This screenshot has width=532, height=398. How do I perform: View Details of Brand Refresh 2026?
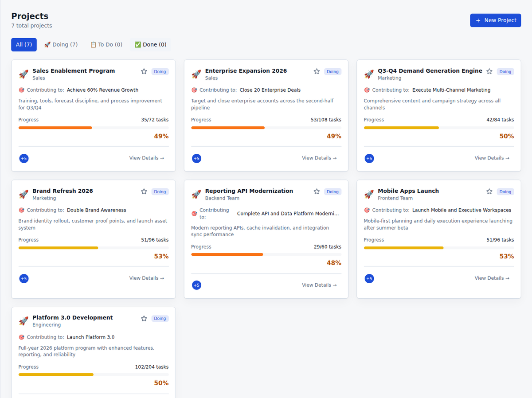pos(147,278)
